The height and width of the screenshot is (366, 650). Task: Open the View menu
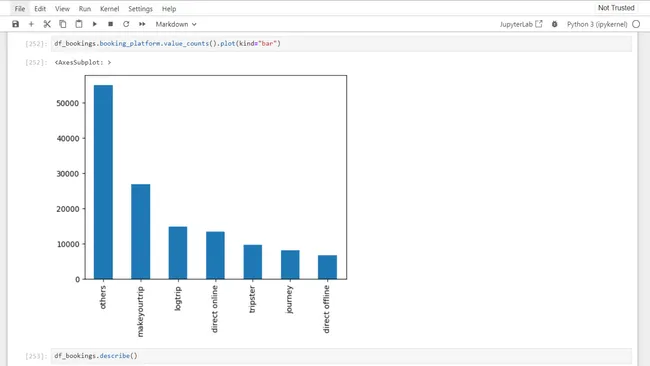click(x=62, y=9)
